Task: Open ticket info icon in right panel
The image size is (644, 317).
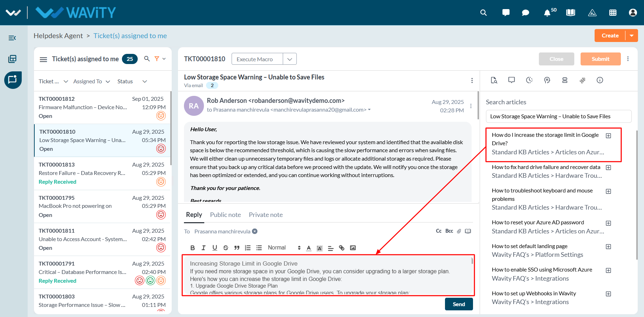Action: pyautogui.click(x=600, y=80)
